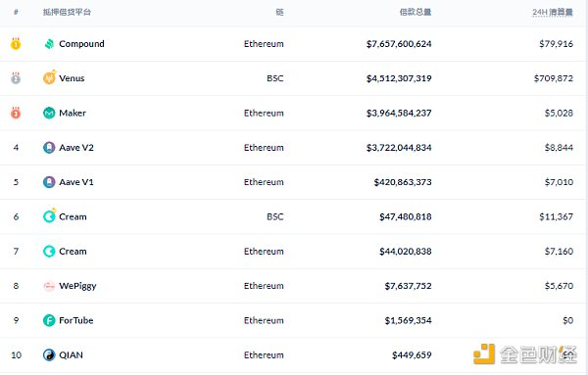Click the Maker logo icon
Screen dimensions: 588x375
click(x=49, y=113)
